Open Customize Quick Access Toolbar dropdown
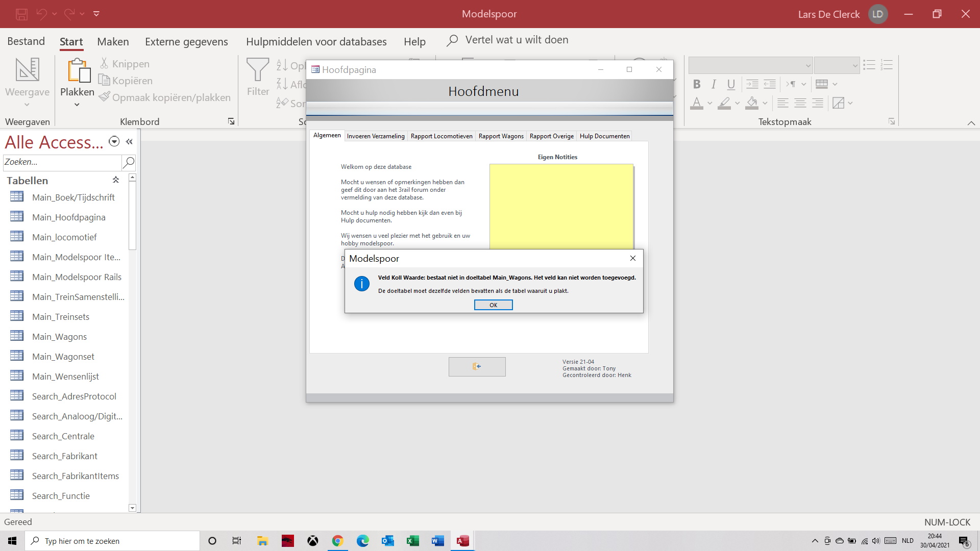This screenshot has width=980, height=551. pyautogui.click(x=96, y=14)
